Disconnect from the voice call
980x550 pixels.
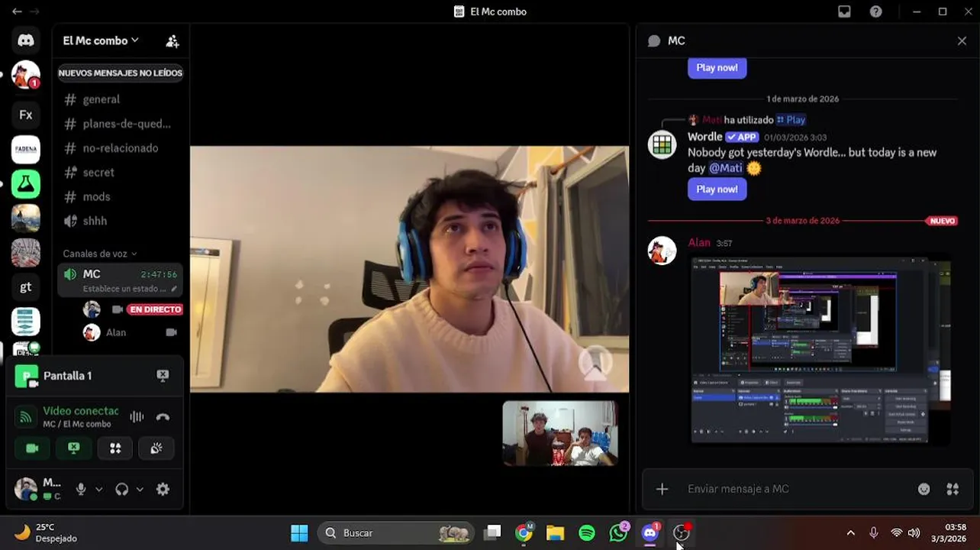click(x=163, y=417)
